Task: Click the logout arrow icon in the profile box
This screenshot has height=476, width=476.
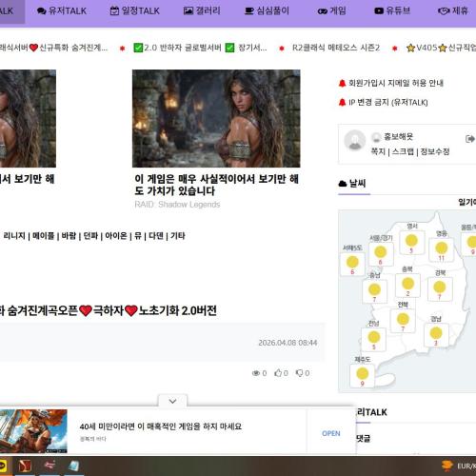Action: point(470,139)
